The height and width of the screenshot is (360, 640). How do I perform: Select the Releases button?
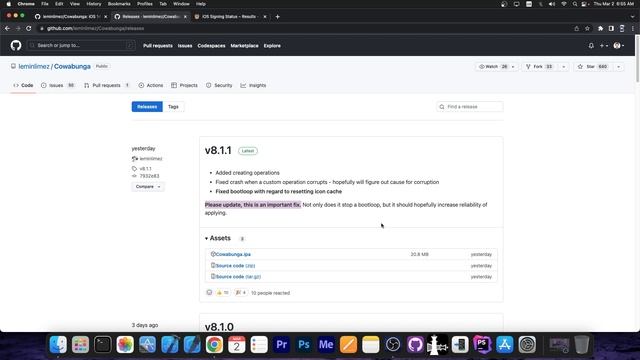147,107
